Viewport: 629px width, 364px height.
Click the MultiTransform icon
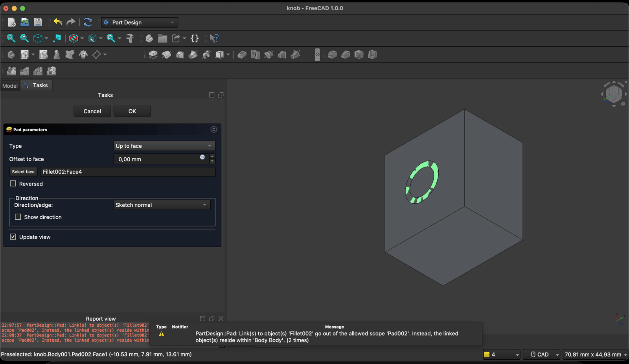click(51, 71)
